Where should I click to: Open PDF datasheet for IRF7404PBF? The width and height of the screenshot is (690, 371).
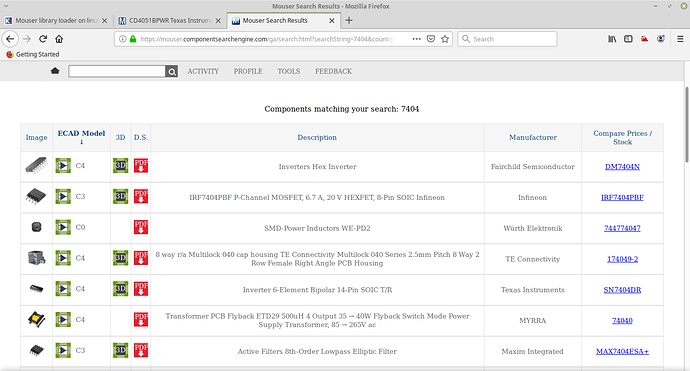click(141, 196)
